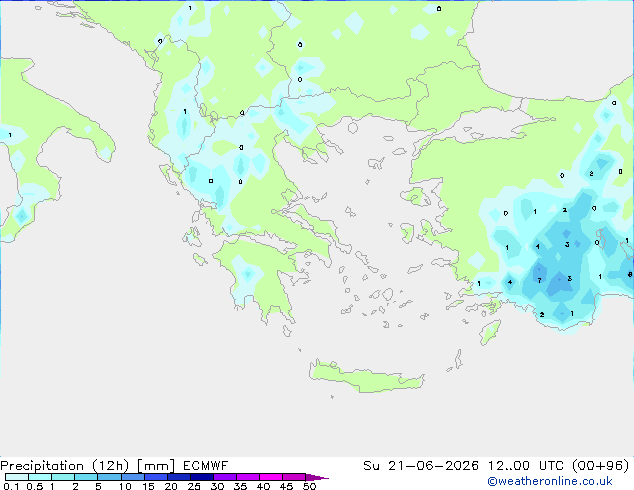This screenshot has height=490, width=634.
Task: Pick the 15–20 mm legend color swatch
Action: 156,477
